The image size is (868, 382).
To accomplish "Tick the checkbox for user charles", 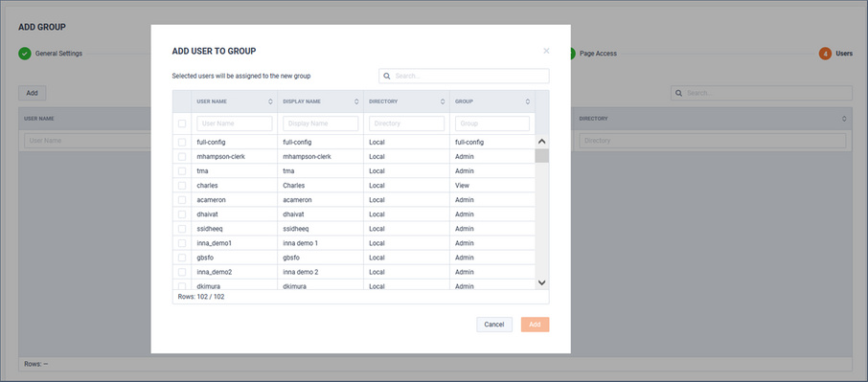I will 182,186.
